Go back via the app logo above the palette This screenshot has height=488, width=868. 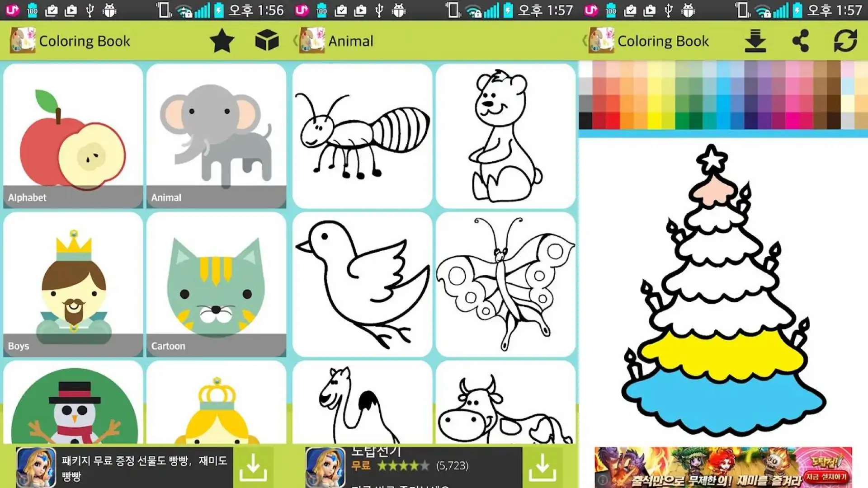[x=601, y=41]
